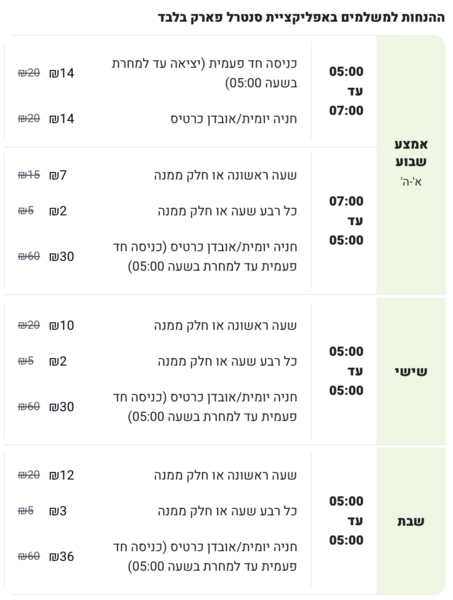The width and height of the screenshot is (453, 600).
Task: Select the אמצע שבוע weekday row header
Action: [411, 152]
